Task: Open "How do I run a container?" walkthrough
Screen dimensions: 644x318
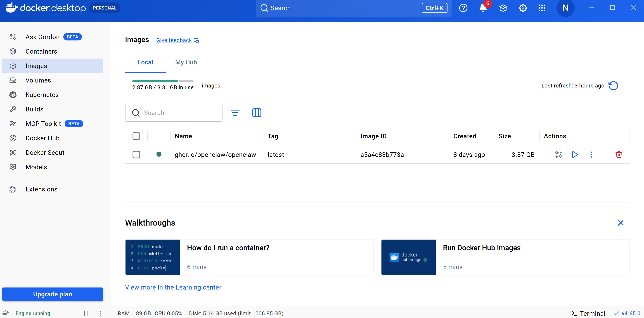Action: (249, 257)
